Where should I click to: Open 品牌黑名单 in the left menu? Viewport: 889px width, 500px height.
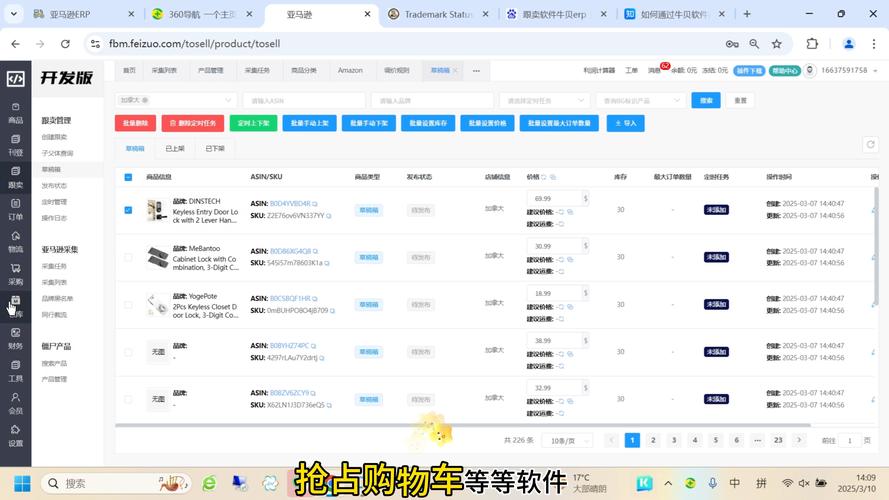(x=57, y=298)
